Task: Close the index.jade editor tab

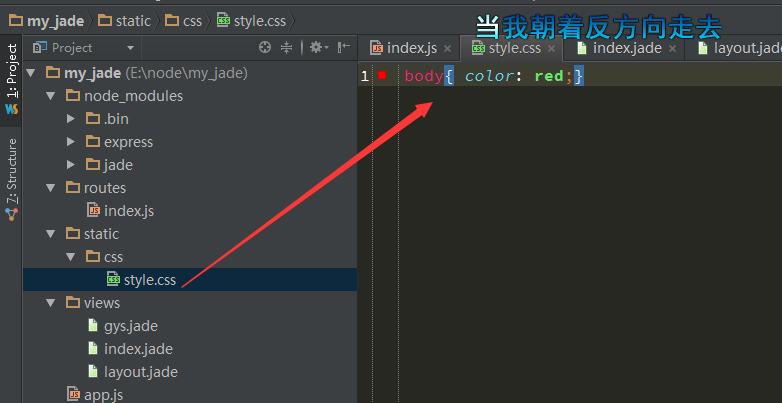Action: tap(673, 48)
